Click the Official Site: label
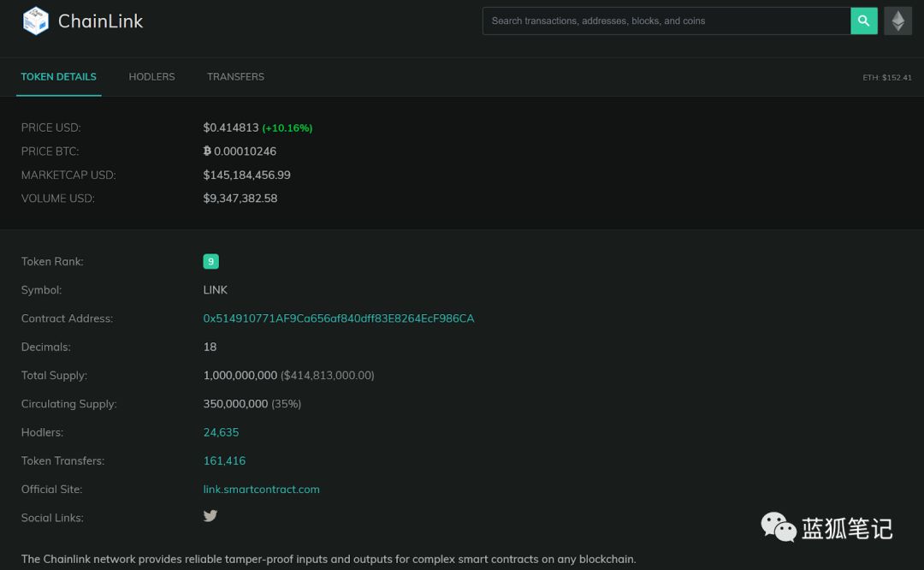The width and height of the screenshot is (924, 570). 52,490
